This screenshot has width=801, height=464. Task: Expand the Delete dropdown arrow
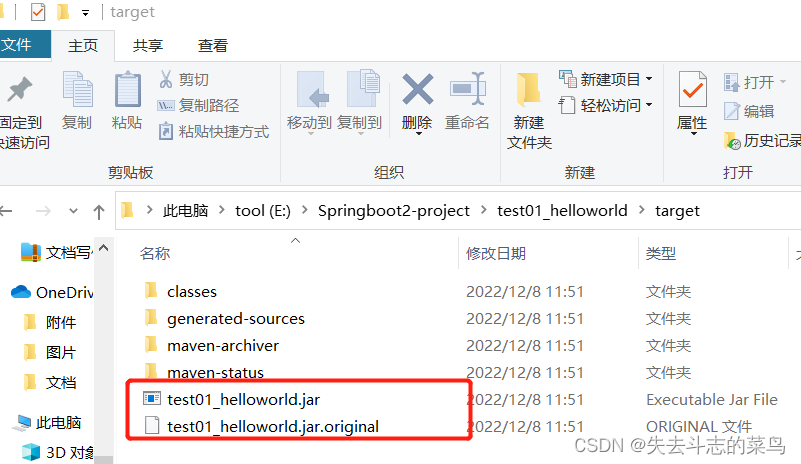[x=418, y=134]
